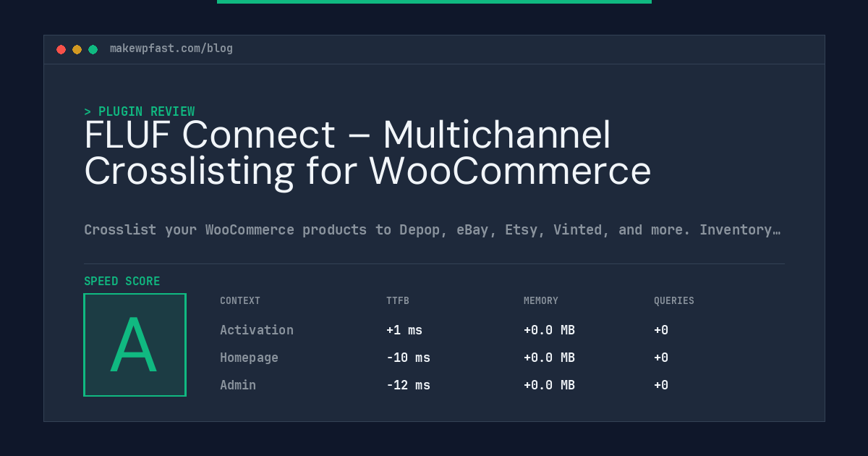The width and height of the screenshot is (868, 456).
Task: Click the grade A score badge
Action: point(135,345)
